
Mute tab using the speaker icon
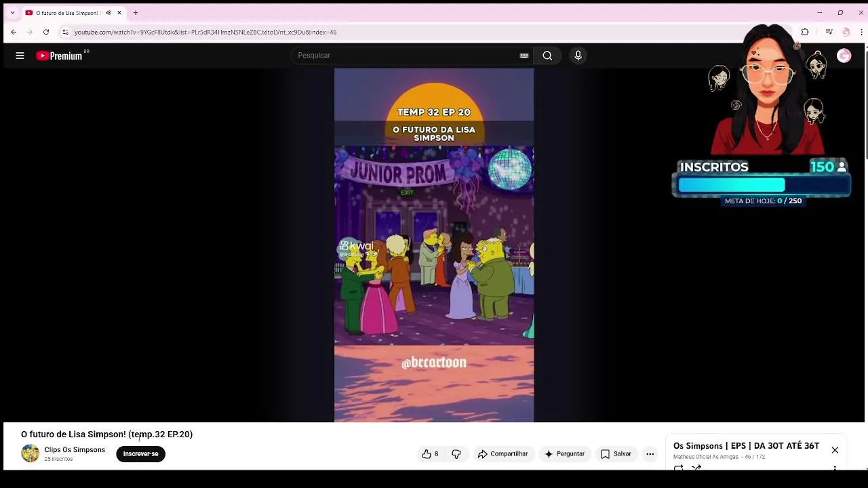(x=108, y=13)
